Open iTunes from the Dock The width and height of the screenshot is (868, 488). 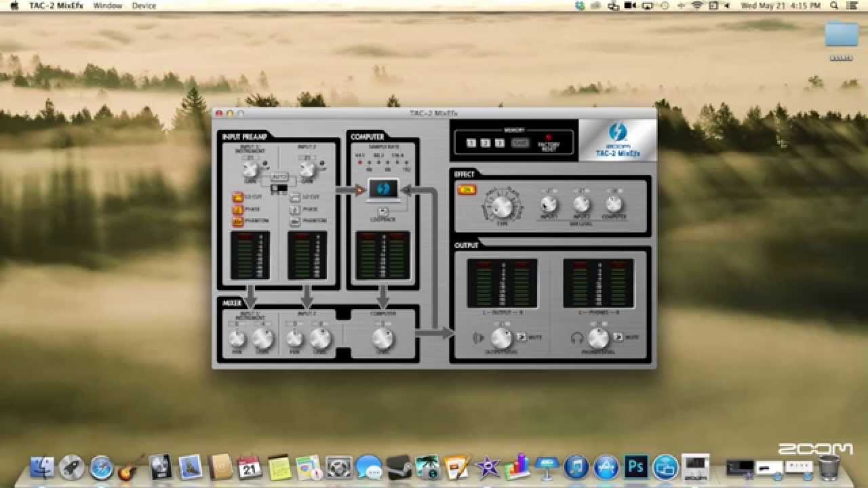coord(576,467)
